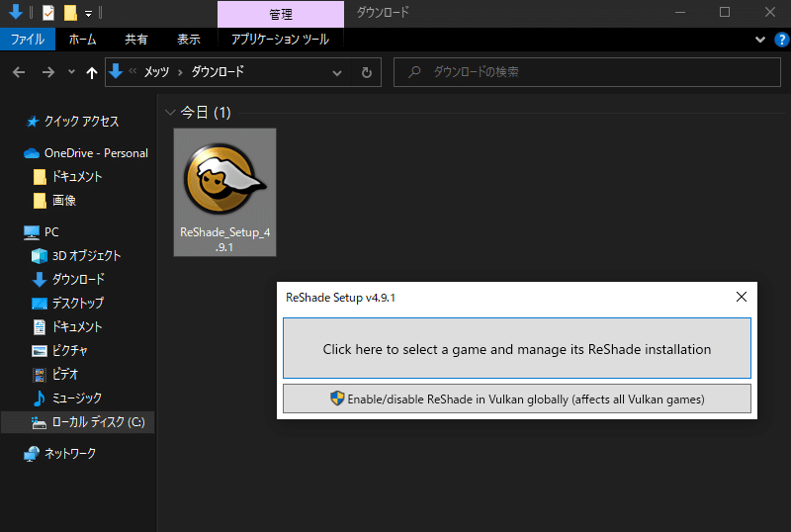Open the ピクチャ picture icon
791x532 pixels.
(x=40, y=350)
